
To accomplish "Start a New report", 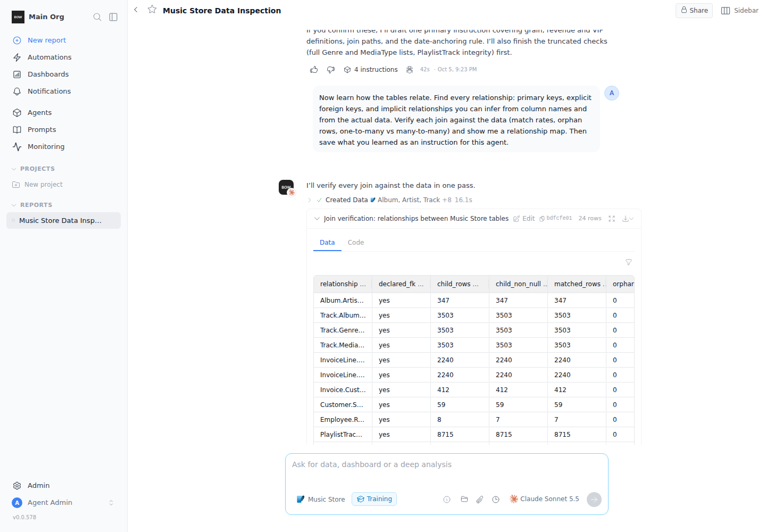I will tap(47, 40).
